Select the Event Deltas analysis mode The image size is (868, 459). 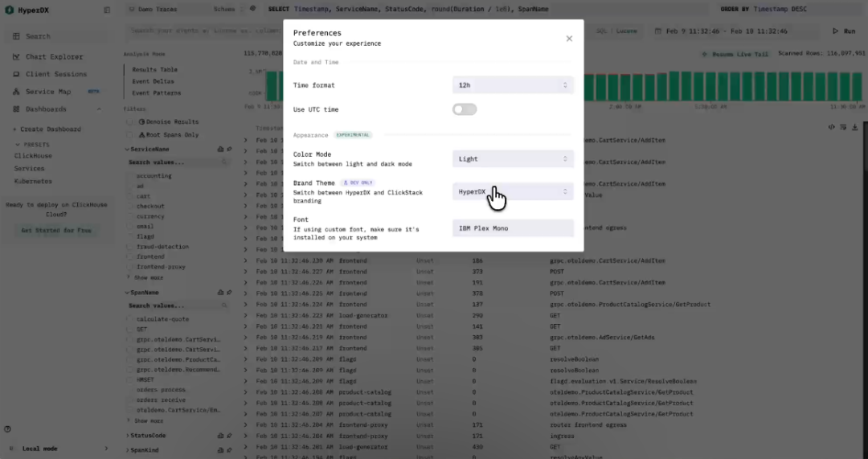(x=153, y=81)
